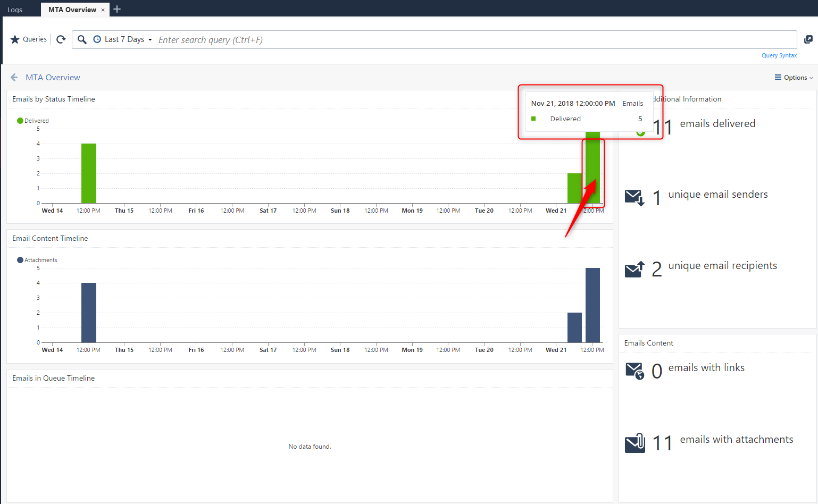Click the emails with links envelope icon
The image size is (818, 504).
(x=635, y=371)
